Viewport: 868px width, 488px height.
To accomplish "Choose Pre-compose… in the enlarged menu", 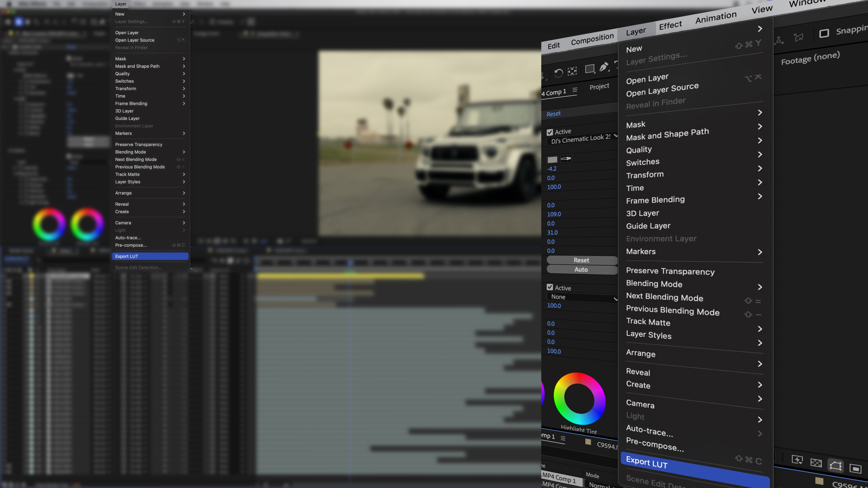I will [x=655, y=445].
